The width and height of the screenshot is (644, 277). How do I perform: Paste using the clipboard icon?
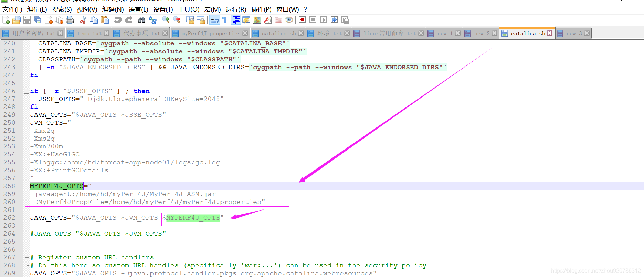tap(104, 20)
